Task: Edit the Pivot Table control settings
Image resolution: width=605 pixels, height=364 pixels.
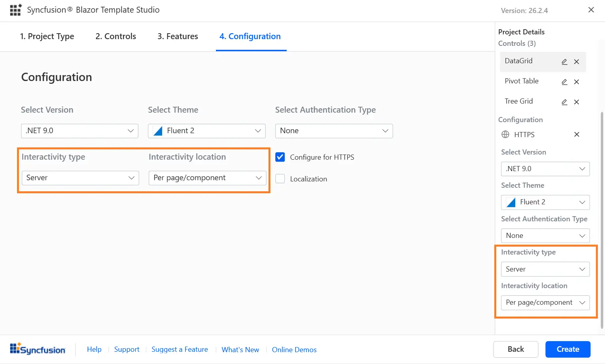Action: [x=564, y=82]
